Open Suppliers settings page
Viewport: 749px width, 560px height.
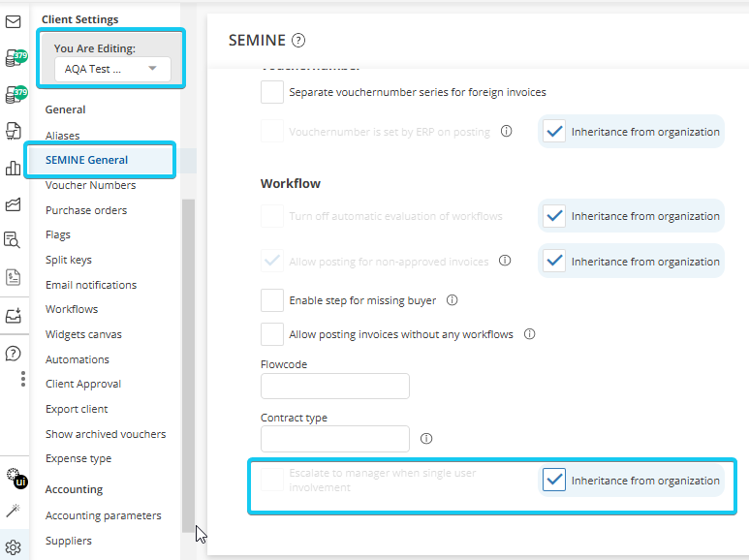tap(68, 541)
